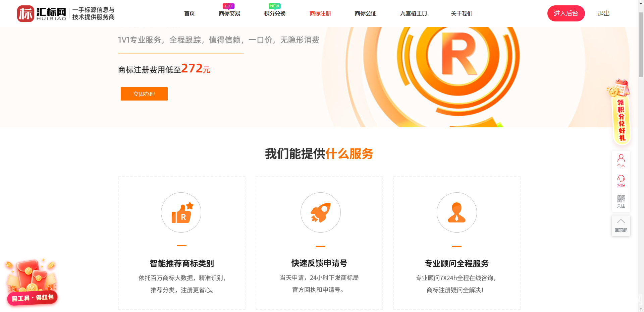Click the orange 立即办理 button
The width and height of the screenshot is (644, 312).
coord(144,94)
